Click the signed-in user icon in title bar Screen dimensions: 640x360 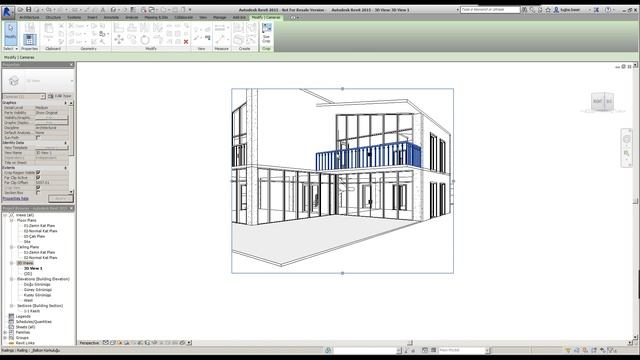556,9
